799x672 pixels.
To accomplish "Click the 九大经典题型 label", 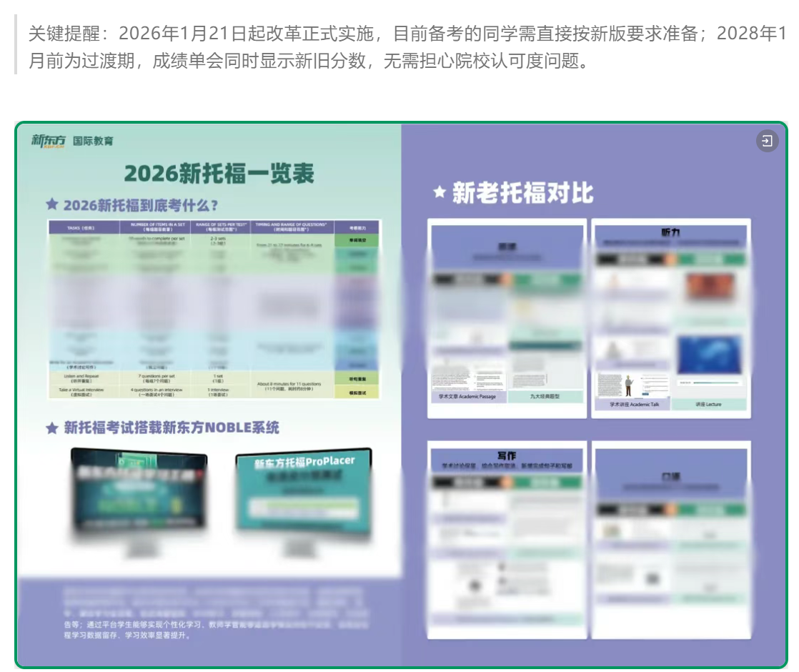I will point(545,396).
